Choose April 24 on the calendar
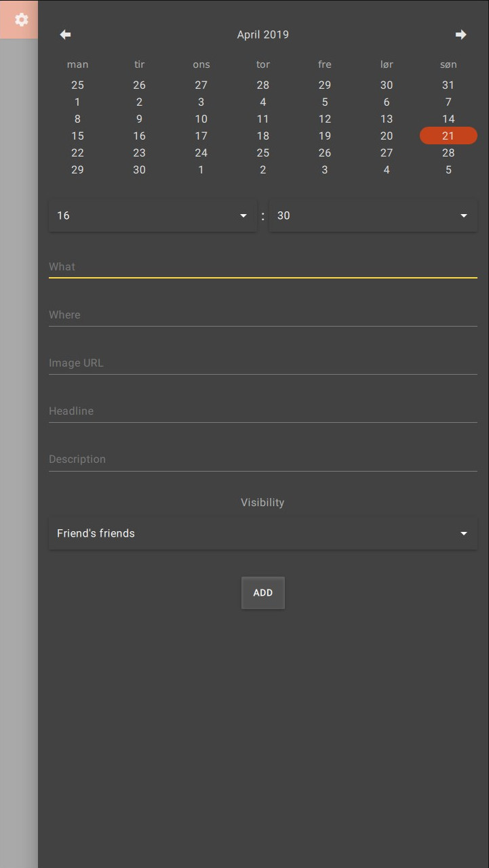This screenshot has width=489, height=868. [201, 152]
